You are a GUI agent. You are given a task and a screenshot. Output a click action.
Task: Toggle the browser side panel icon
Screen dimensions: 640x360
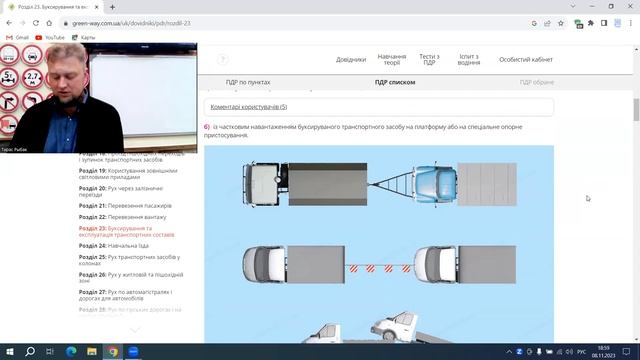pyautogui.click(x=604, y=23)
